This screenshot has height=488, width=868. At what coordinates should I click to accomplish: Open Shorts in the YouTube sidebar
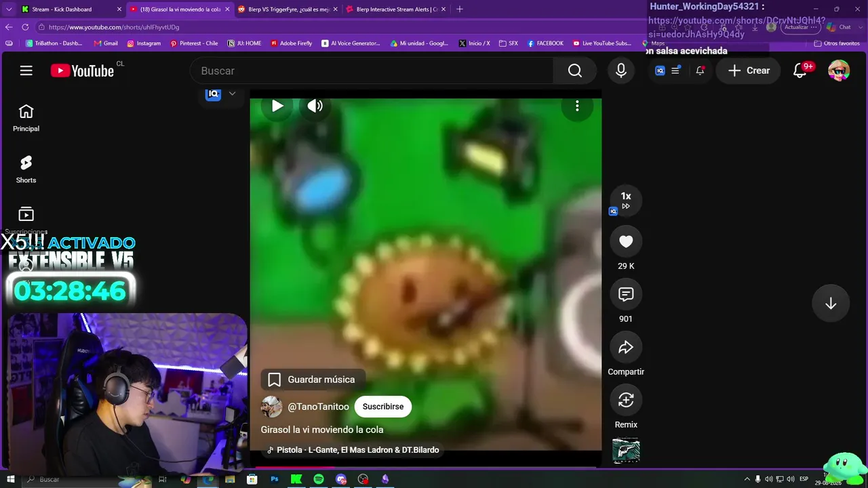pyautogui.click(x=26, y=169)
